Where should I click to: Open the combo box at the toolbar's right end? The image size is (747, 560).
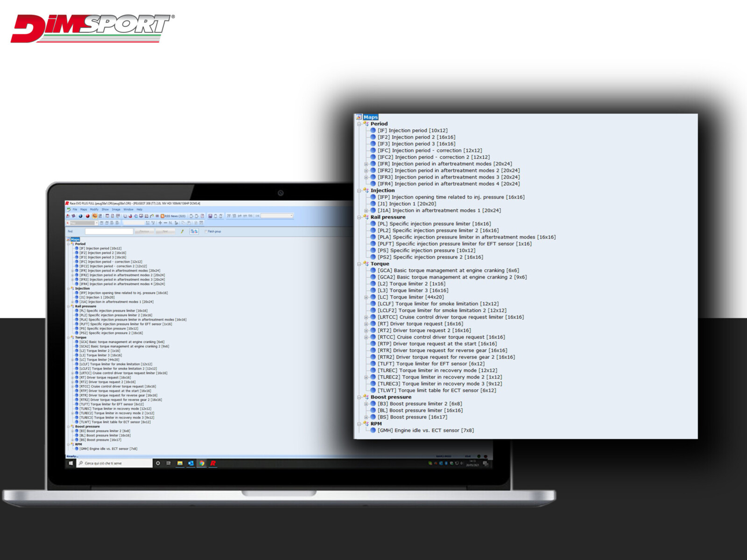point(277,216)
